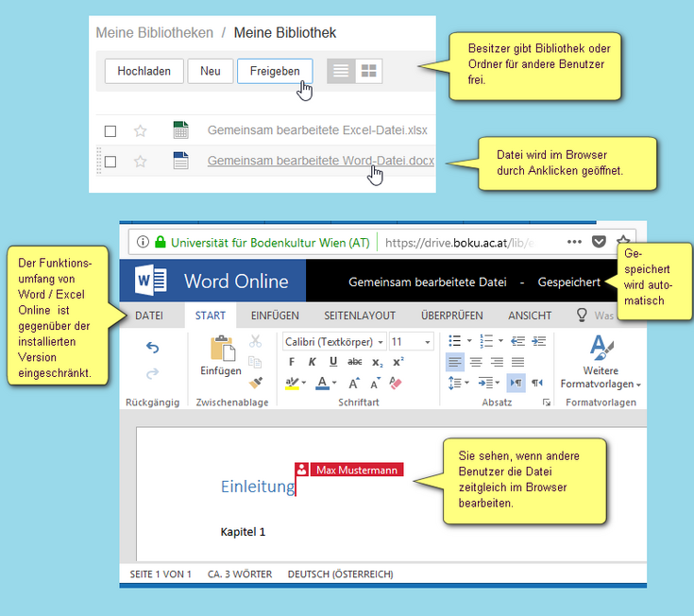Align text right in Absatz group
694x616 pixels.
click(x=497, y=362)
